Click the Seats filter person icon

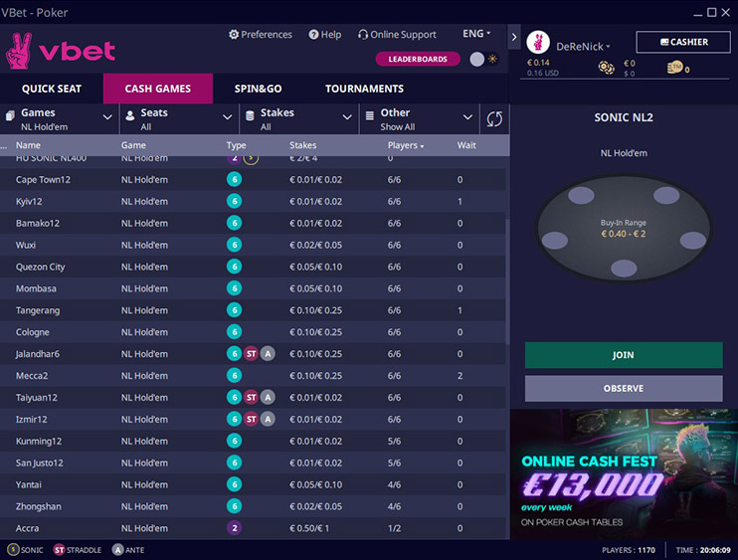[x=130, y=115]
